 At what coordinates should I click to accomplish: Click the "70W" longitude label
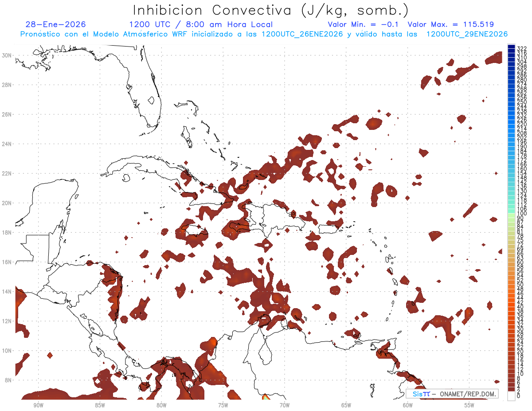[x=285, y=405]
